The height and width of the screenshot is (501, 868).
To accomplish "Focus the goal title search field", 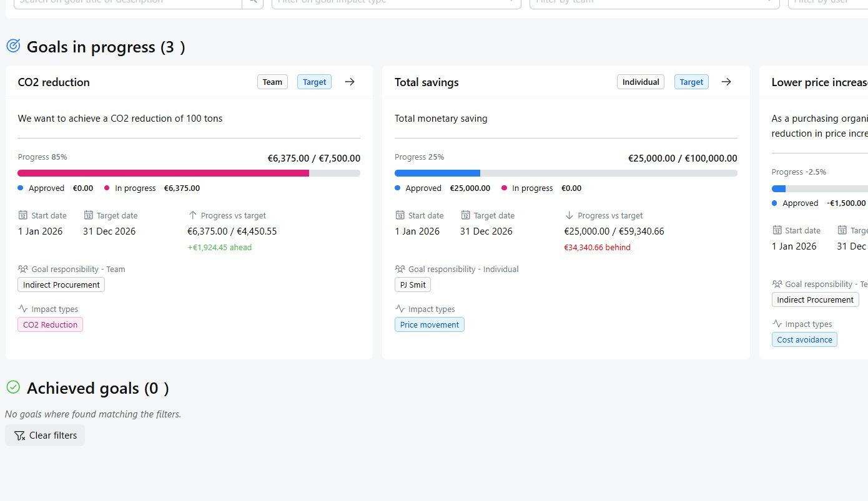I will click(x=127, y=2).
